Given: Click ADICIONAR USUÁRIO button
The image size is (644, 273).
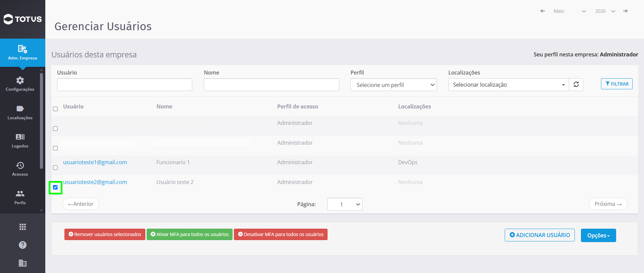Looking at the screenshot, I should click(540, 235).
